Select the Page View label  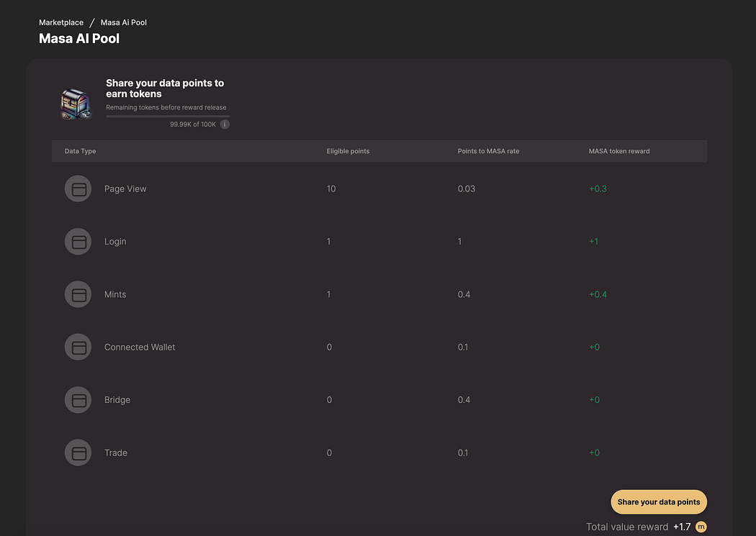tap(125, 188)
